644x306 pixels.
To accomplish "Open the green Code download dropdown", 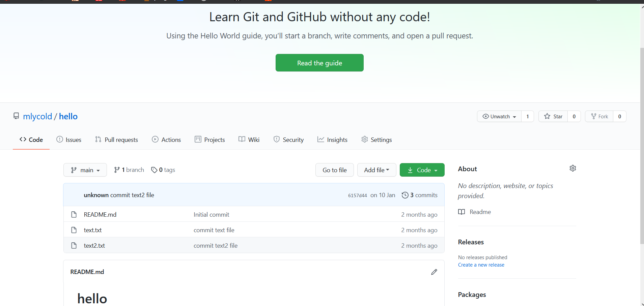I will click(x=422, y=170).
